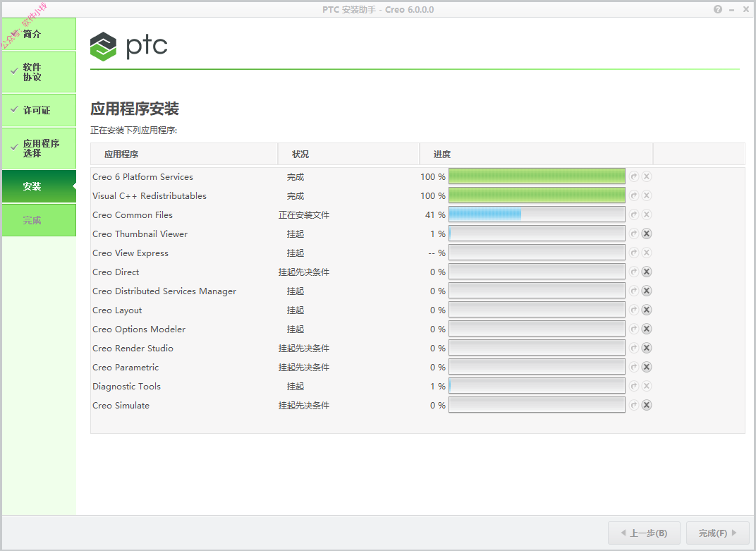Cancel the Creo Render Studio installation
Image resolution: width=756 pixels, height=551 pixels.
click(647, 348)
